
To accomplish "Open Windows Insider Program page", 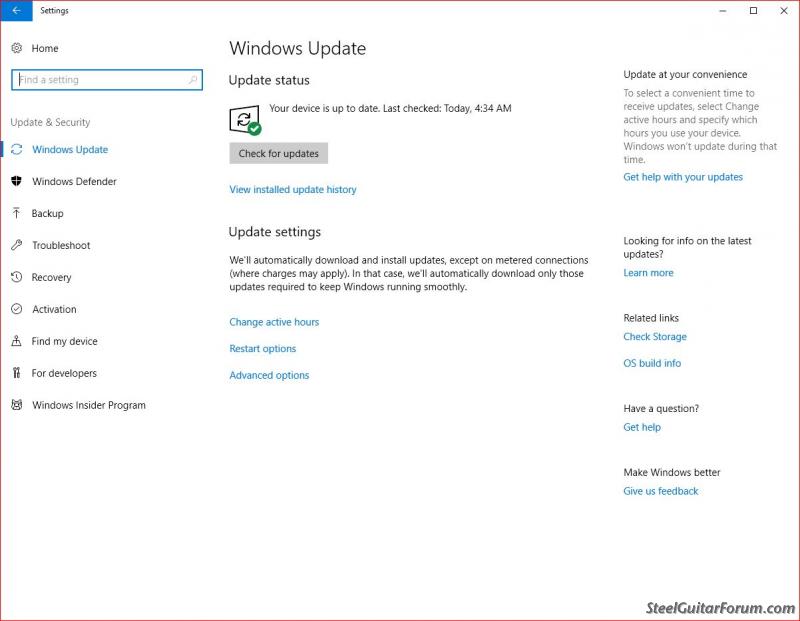I will click(x=89, y=405).
